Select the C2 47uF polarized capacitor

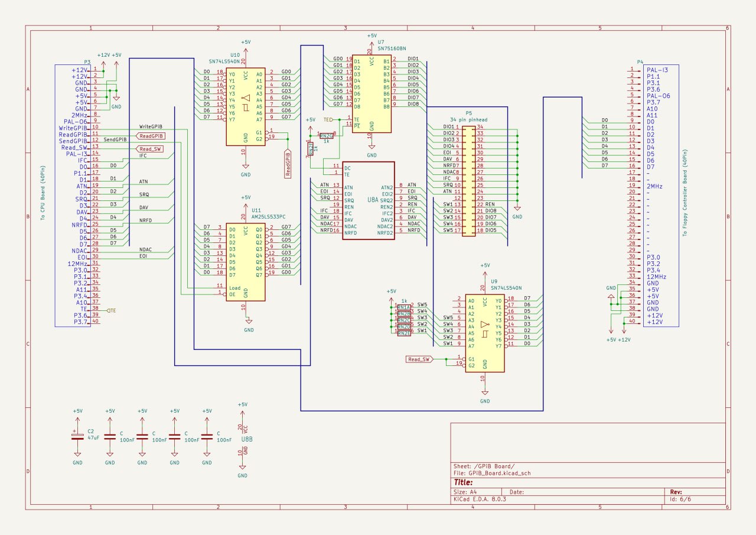click(x=77, y=436)
